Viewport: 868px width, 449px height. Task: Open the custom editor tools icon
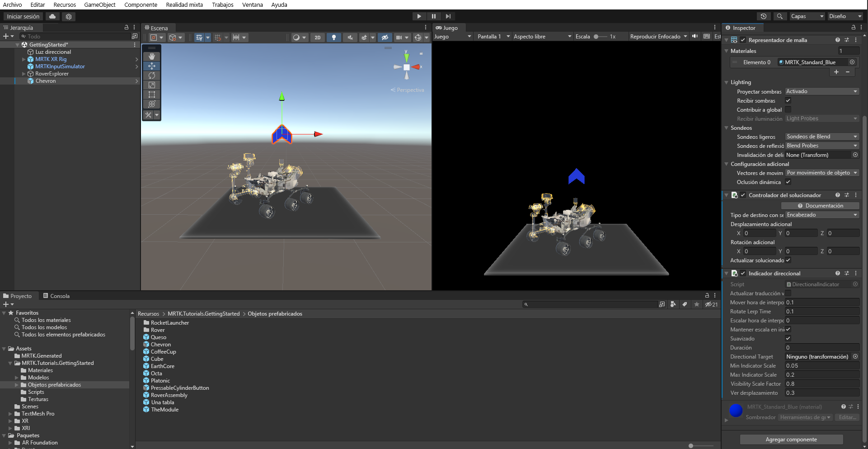[x=148, y=115]
